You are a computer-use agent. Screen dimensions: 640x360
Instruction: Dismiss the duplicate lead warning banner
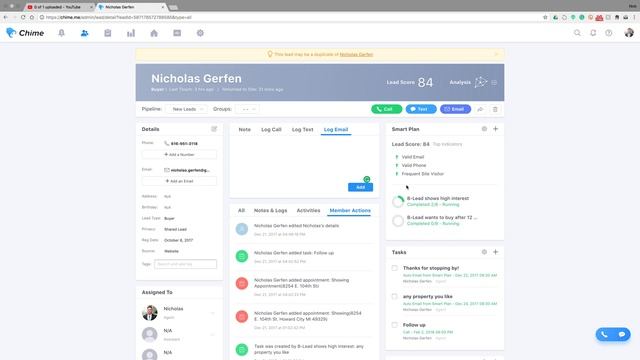[496, 54]
